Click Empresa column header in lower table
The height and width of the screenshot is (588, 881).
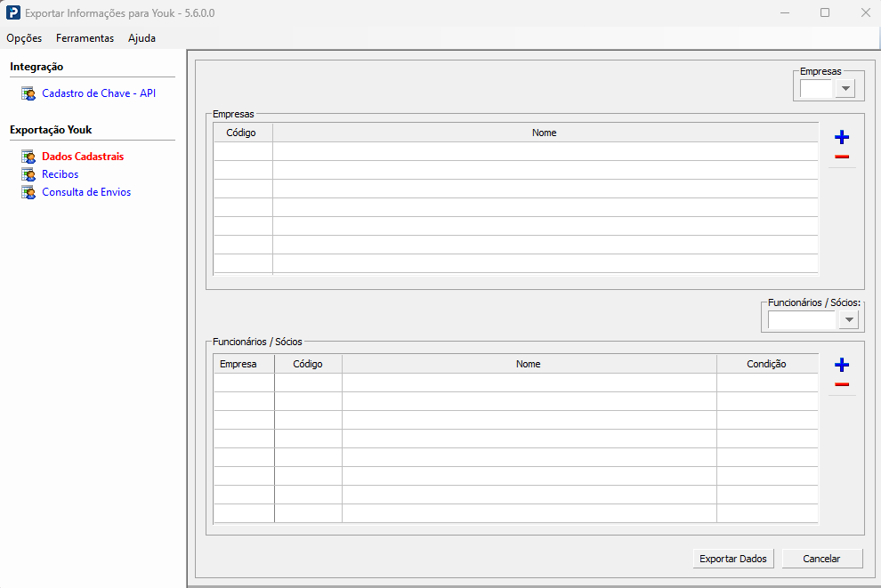(244, 364)
